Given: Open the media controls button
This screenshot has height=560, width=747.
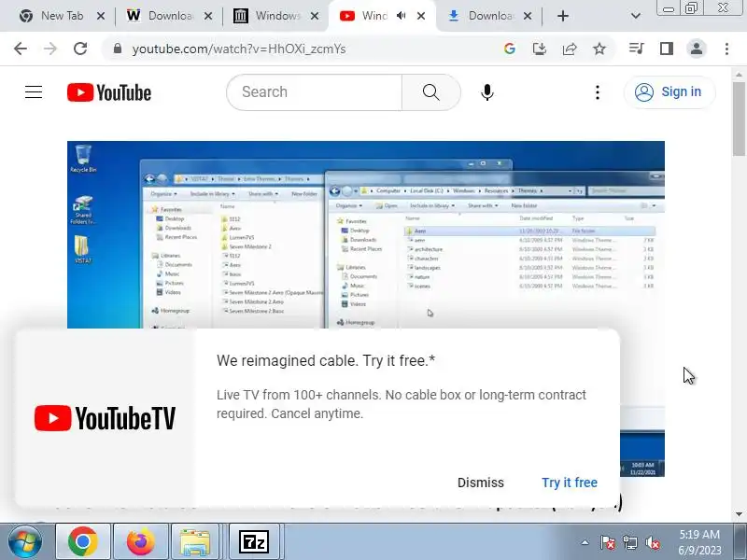Looking at the screenshot, I should [x=637, y=49].
